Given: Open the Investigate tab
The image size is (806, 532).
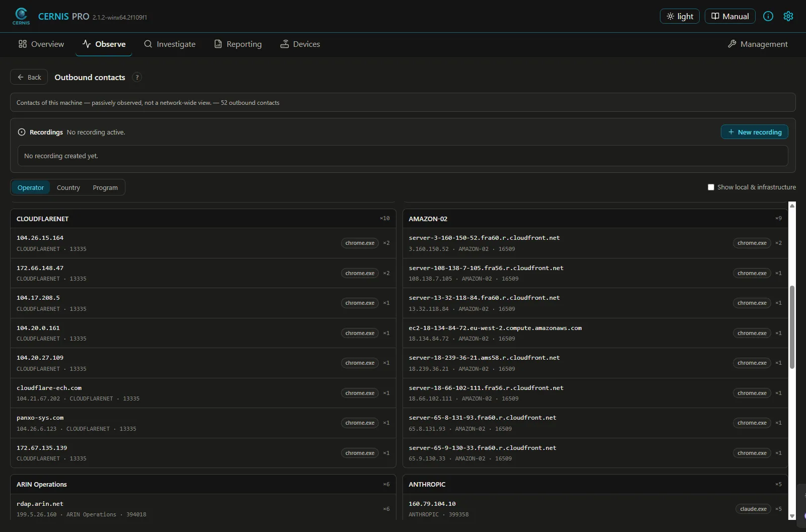Looking at the screenshot, I should pos(170,44).
